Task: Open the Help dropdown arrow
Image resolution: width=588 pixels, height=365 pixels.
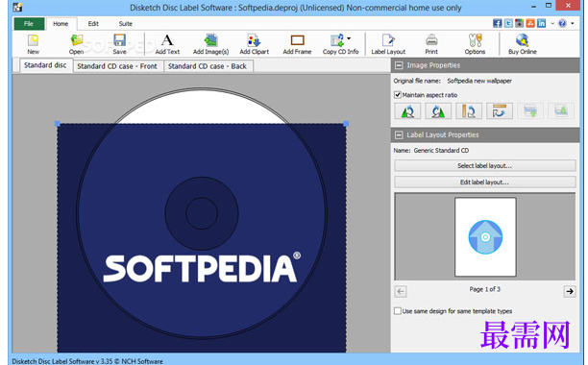Action: (x=573, y=23)
